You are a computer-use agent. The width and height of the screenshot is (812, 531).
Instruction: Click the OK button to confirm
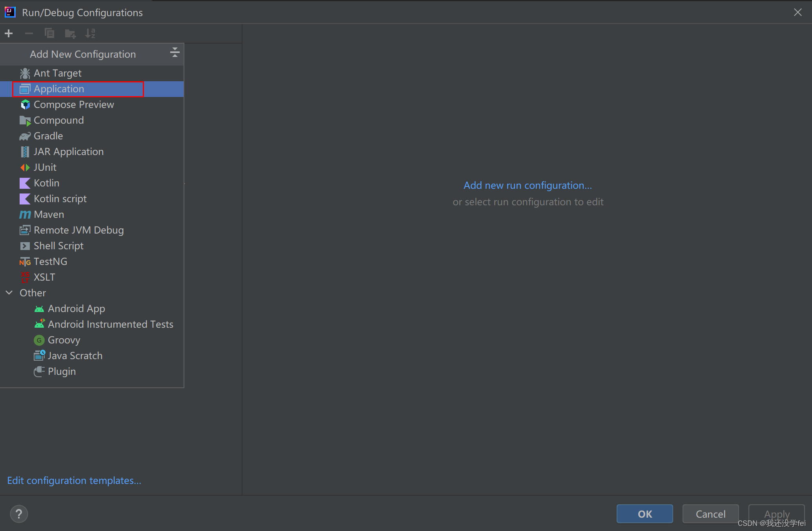[x=645, y=513]
